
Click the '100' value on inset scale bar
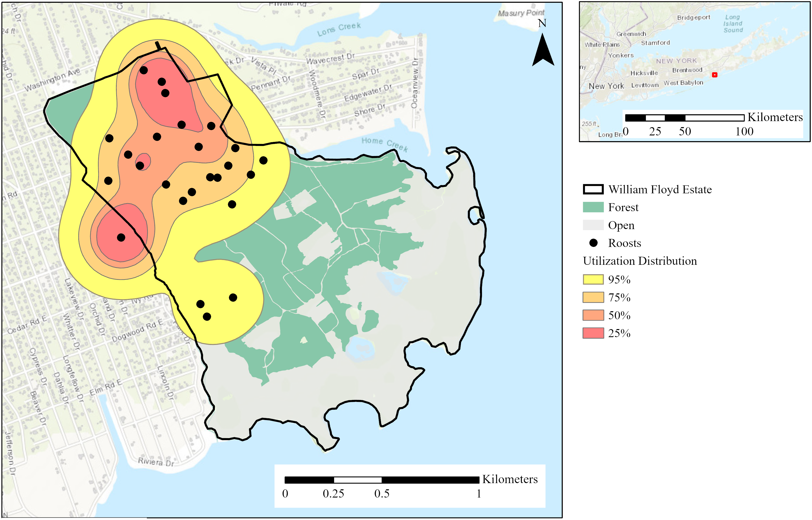(x=744, y=131)
